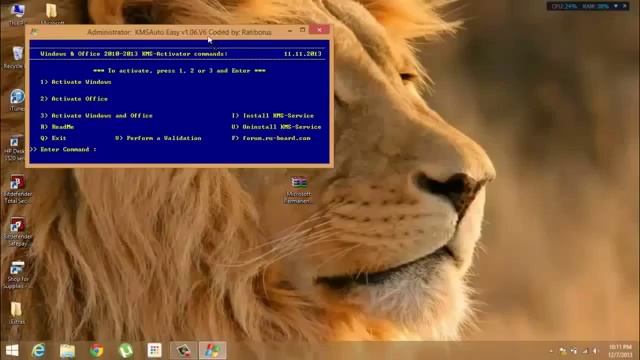Open the Extras folder on the desktop
This screenshot has width=640, height=360.
tap(16, 313)
